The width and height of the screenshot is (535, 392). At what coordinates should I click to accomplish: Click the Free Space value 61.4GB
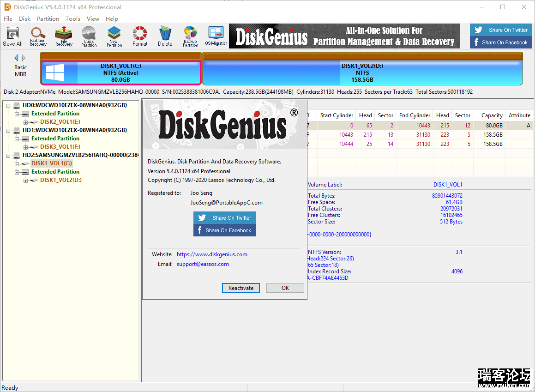454,202
